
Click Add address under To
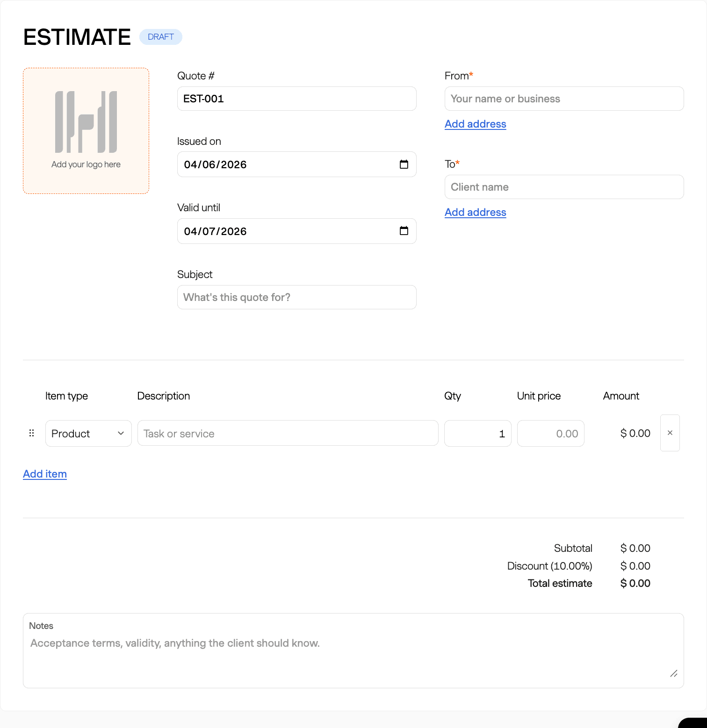[476, 212]
